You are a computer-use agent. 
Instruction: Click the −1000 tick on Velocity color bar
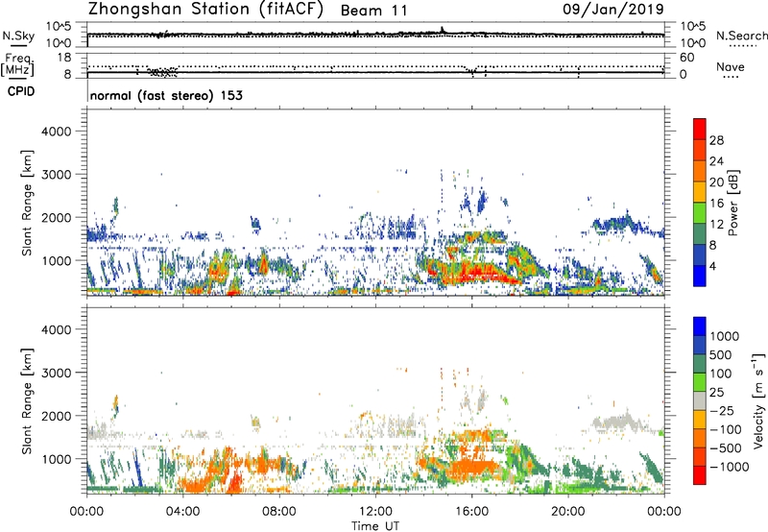click(x=729, y=467)
